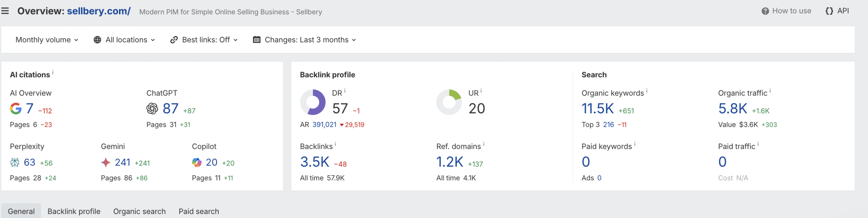
Task: Click the Perplexity logo icon
Action: [x=15, y=163]
